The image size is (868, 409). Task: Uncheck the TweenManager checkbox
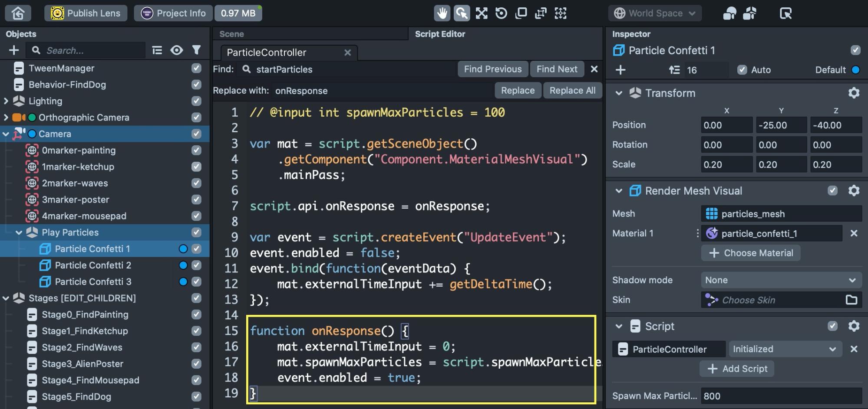coord(196,68)
